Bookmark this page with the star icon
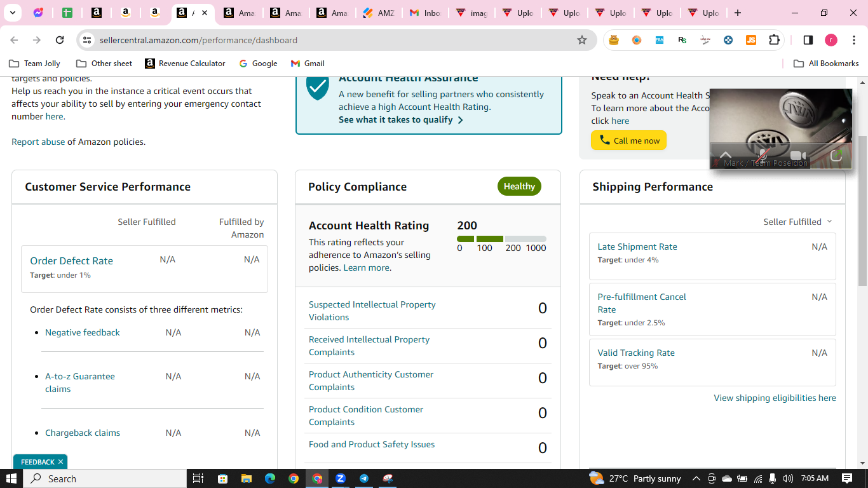Screen dimensions: 868x488 click(x=582, y=40)
